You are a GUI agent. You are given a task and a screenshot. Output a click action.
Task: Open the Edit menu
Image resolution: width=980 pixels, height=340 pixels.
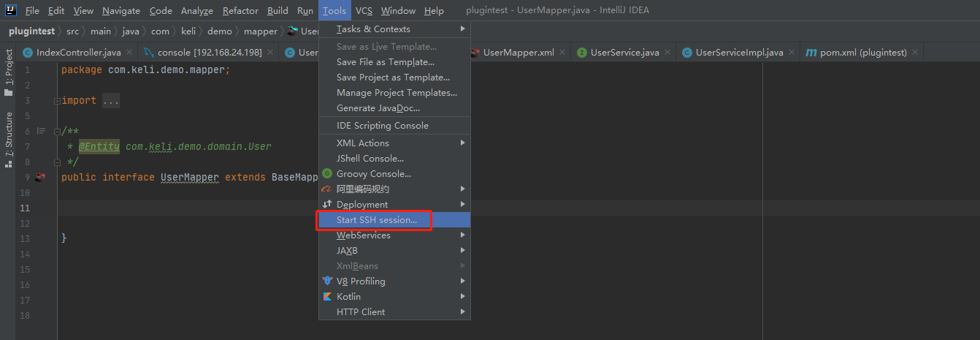click(x=56, y=10)
